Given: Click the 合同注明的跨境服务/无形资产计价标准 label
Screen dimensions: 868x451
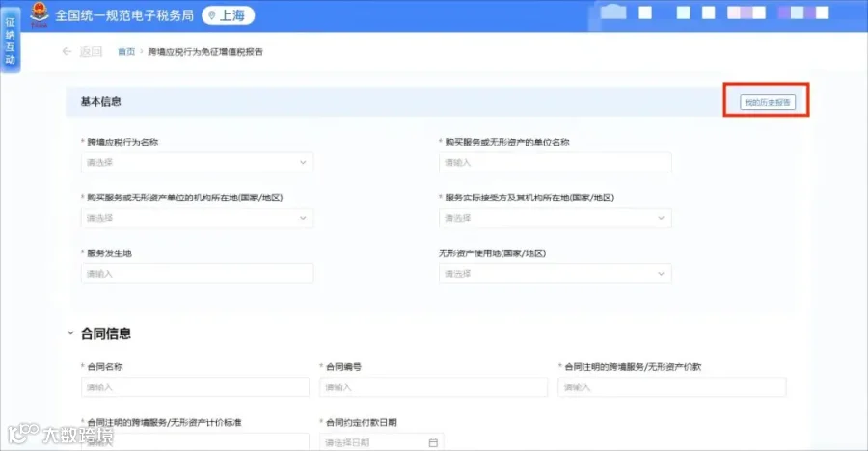Looking at the screenshot, I should 164,422.
